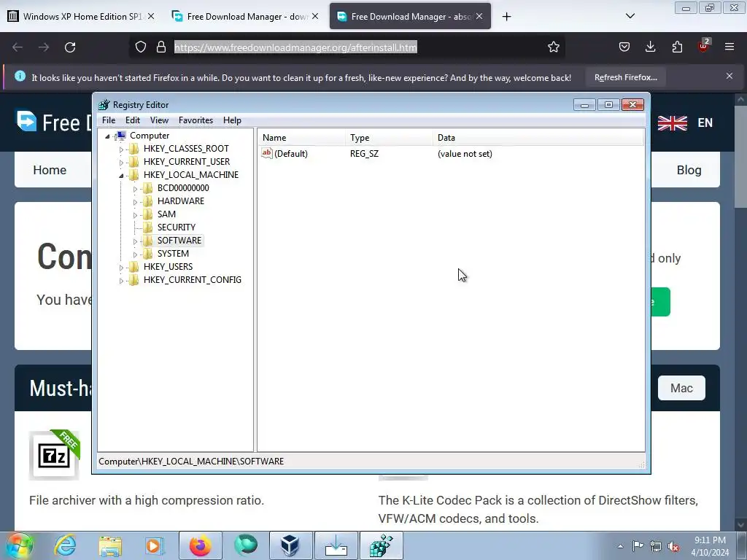
Task: Select Computer root icon in tree
Action: click(x=121, y=135)
